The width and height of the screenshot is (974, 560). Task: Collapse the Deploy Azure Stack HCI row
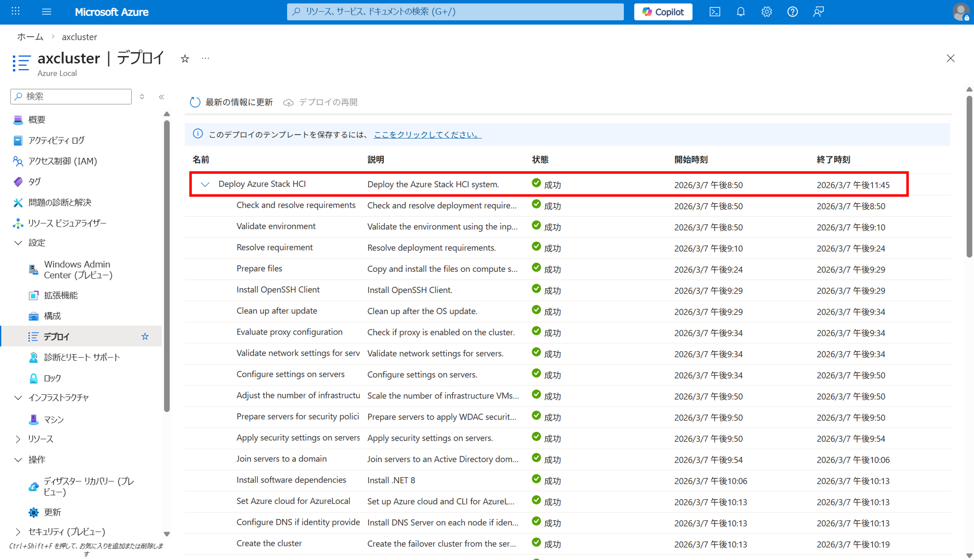point(205,184)
